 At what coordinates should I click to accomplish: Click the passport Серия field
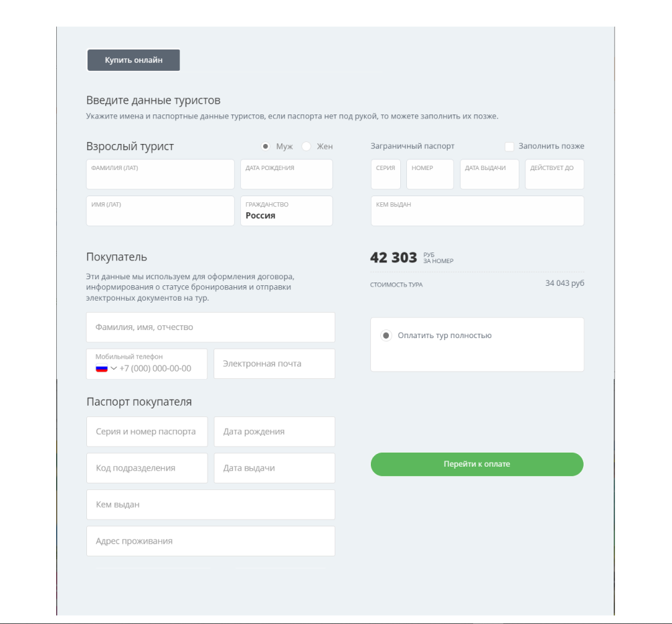coord(386,174)
